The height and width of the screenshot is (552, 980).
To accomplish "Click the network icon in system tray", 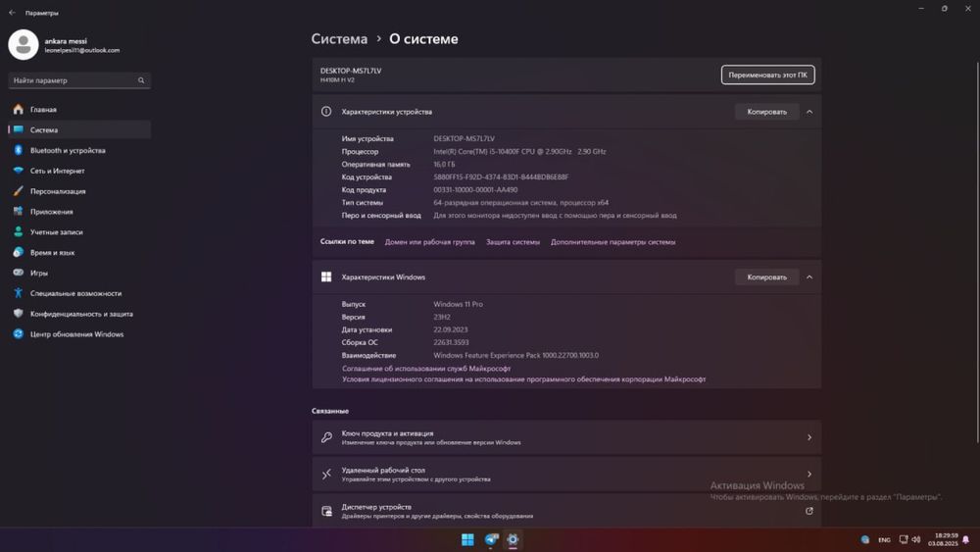I will pyautogui.click(x=904, y=539).
